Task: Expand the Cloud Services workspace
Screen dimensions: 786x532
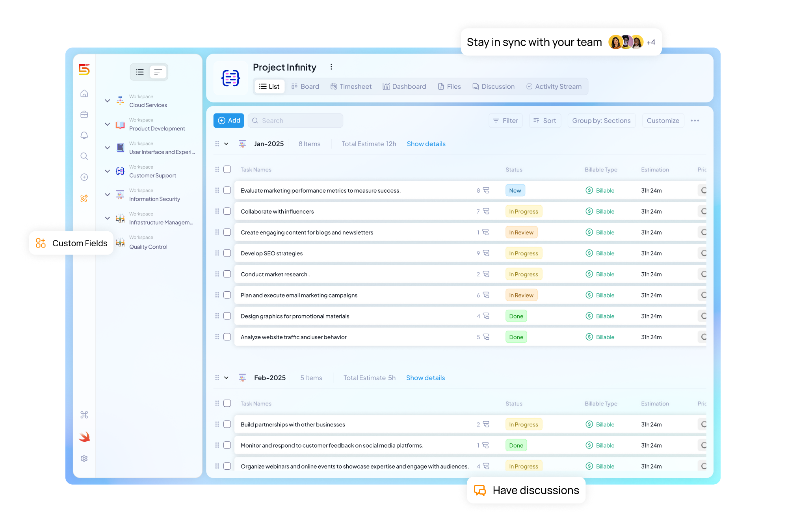Action: tap(107, 101)
